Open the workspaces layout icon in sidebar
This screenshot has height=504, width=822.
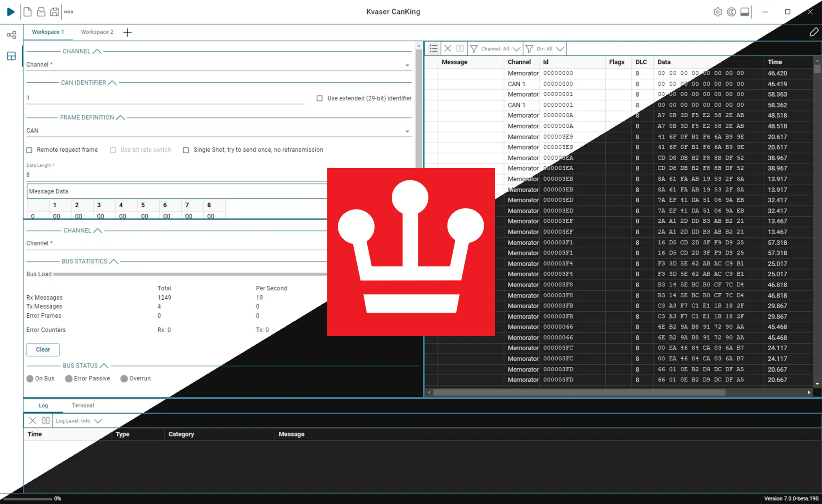point(11,56)
